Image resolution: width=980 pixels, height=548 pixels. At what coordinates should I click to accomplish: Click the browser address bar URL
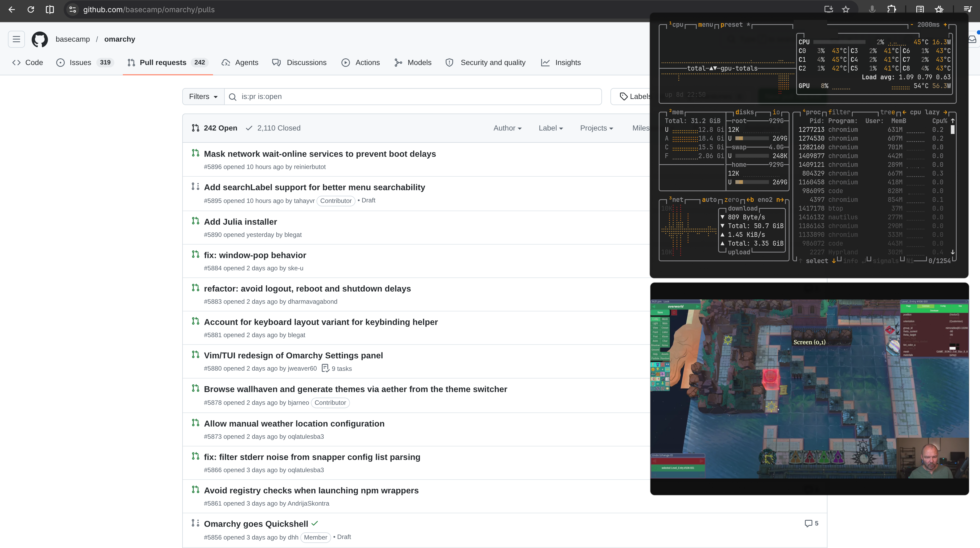point(149,10)
